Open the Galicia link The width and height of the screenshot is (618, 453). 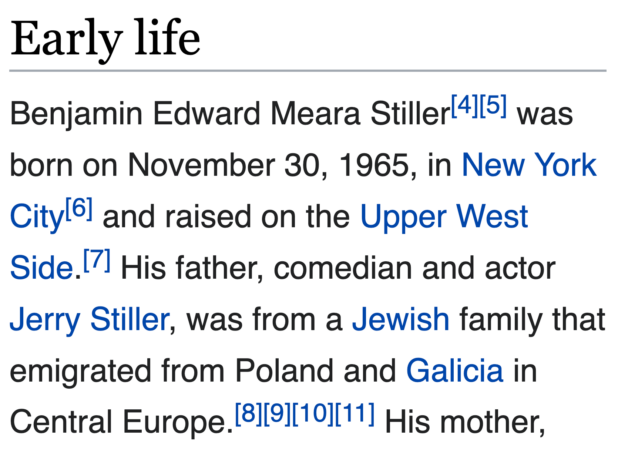(x=454, y=373)
